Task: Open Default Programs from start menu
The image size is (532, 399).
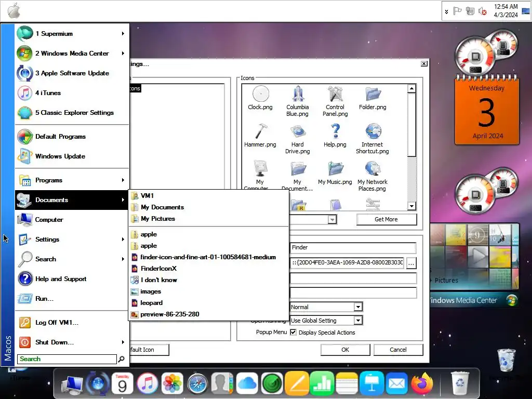Action: click(72, 137)
